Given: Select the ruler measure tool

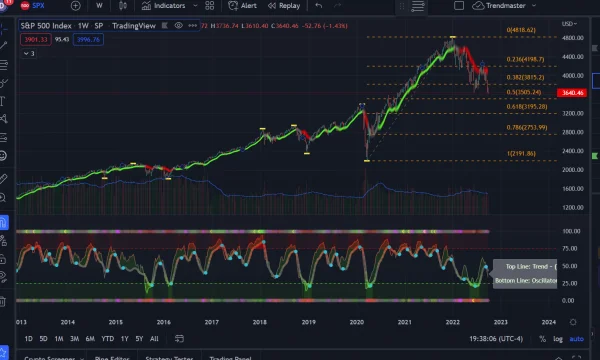Looking at the screenshot, I should [x=3, y=179].
